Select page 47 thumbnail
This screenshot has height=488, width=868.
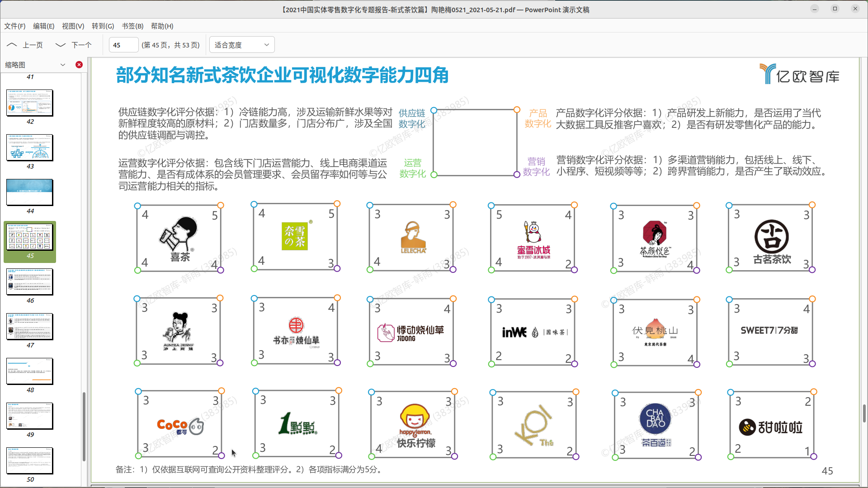click(x=30, y=326)
